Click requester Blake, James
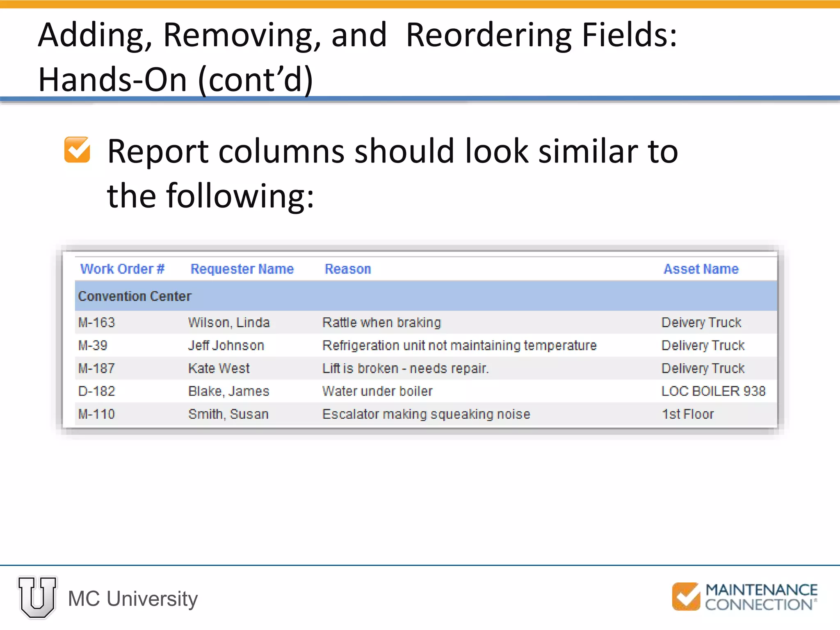840x630 pixels. click(x=229, y=392)
